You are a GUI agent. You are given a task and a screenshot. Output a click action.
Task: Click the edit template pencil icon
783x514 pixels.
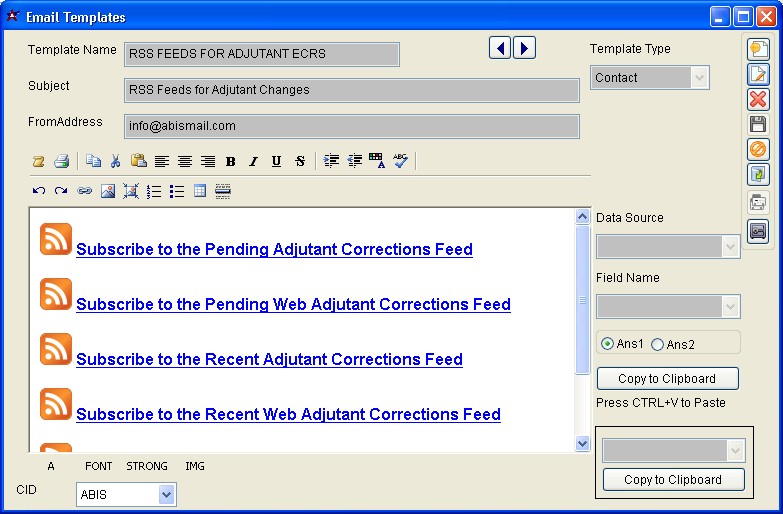point(758,73)
